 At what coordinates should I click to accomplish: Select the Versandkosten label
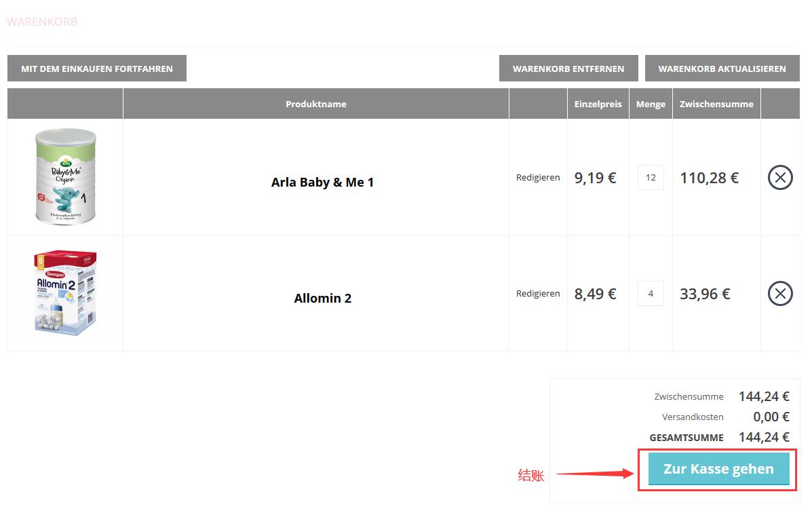(x=693, y=417)
